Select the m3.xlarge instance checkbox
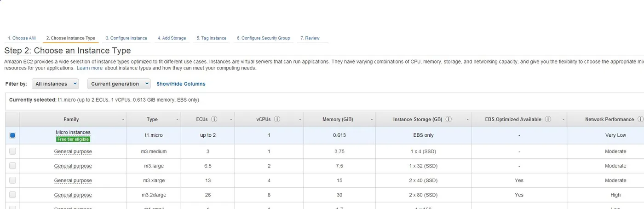644x209 pixels. [x=12, y=180]
